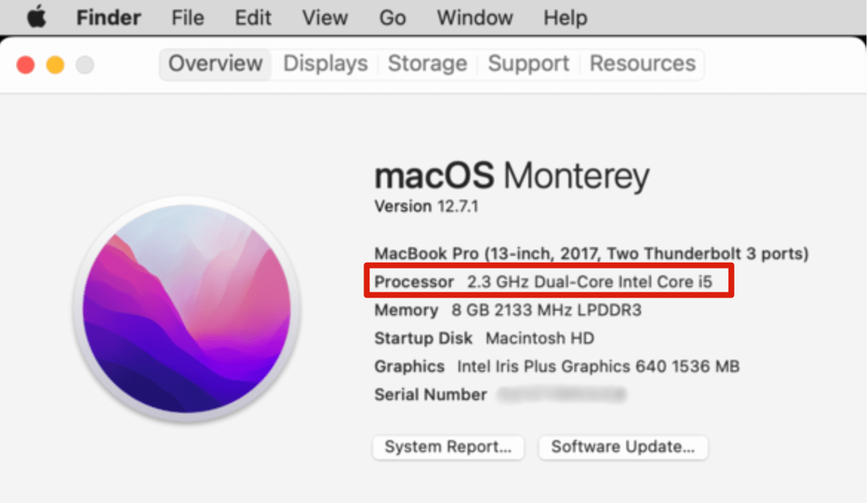The image size is (868, 503).
Task: Click the System Report button
Action: [448, 447]
